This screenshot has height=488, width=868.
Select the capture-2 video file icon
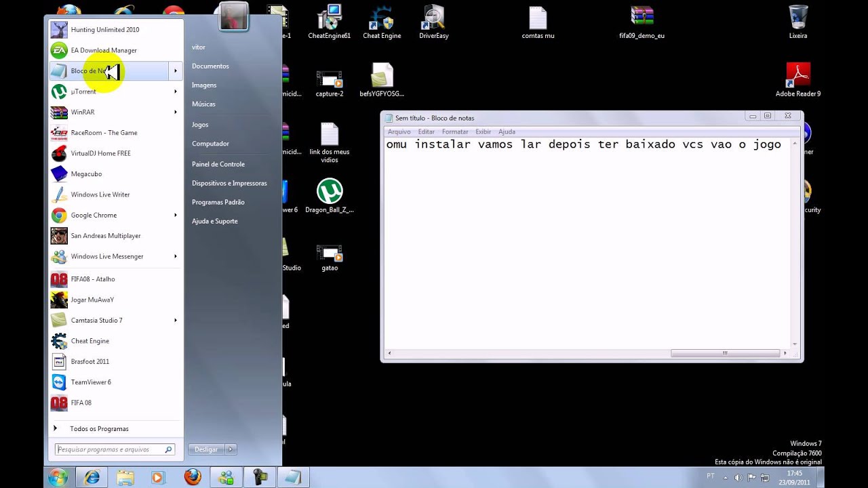330,83
